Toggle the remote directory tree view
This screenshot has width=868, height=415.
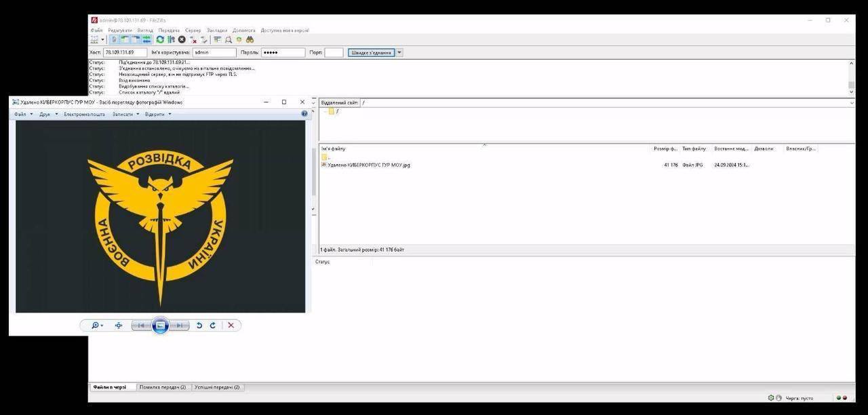pos(136,40)
